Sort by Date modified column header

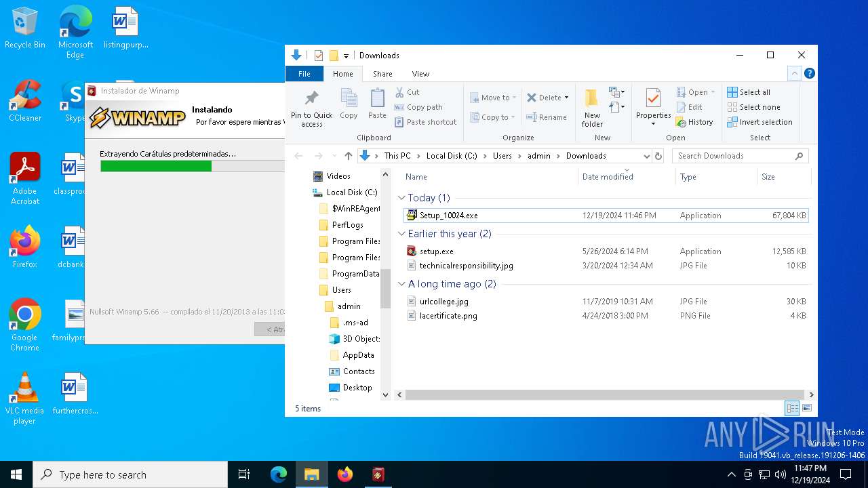point(627,177)
